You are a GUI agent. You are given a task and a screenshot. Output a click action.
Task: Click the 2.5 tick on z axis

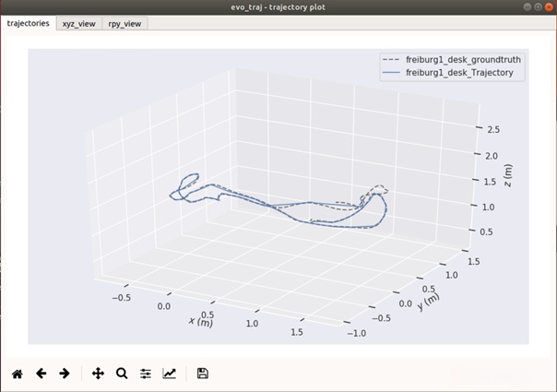pyautogui.click(x=493, y=129)
